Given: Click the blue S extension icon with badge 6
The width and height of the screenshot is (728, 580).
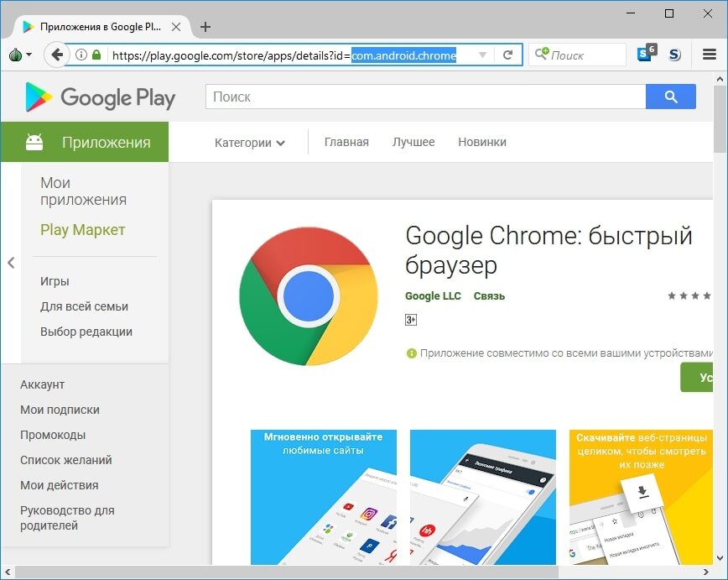Looking at the screenshot, I should (x=647, y=54).
